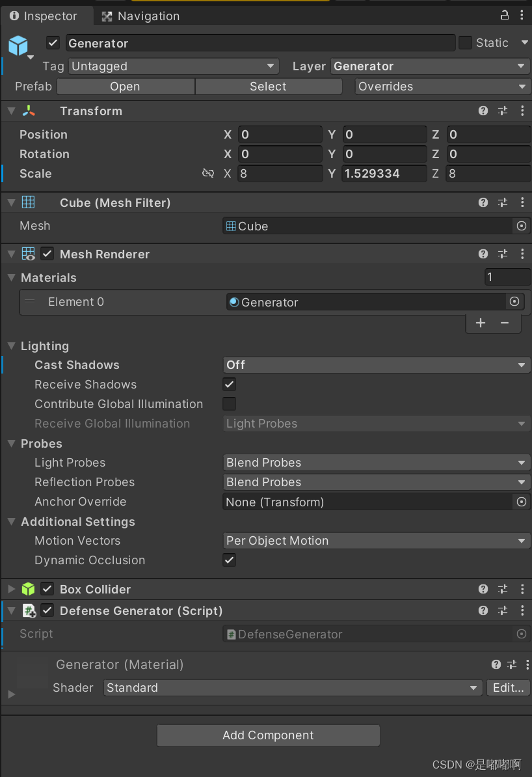Disable the Receive Shadows checkbox

pyautogui.click(x=230, y=384)
